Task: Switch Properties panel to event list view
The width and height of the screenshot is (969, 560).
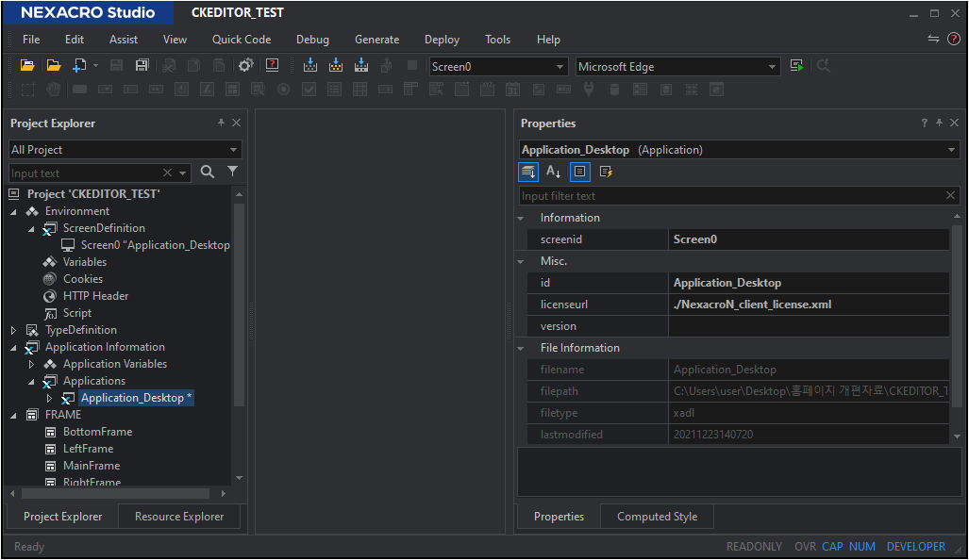Action: coord(606,172)
